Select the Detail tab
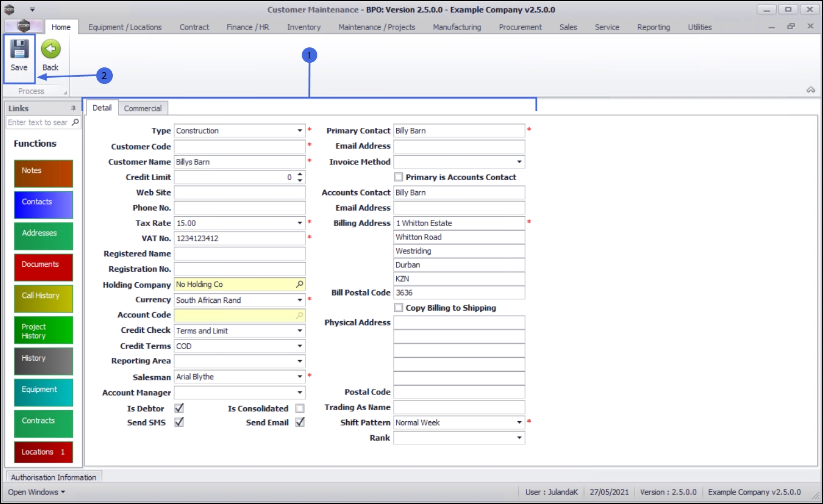 [x=102, y=108]
